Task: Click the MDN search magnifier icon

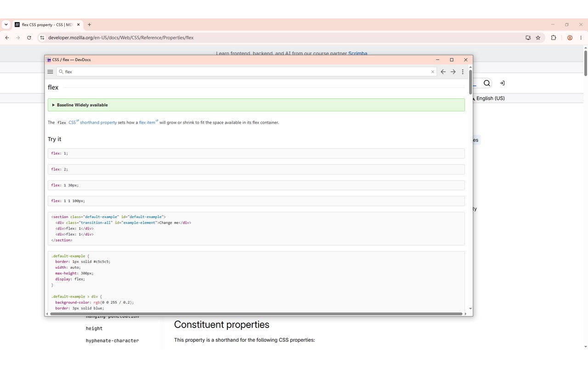Action: pyautogui.click(x=487, y=83)
